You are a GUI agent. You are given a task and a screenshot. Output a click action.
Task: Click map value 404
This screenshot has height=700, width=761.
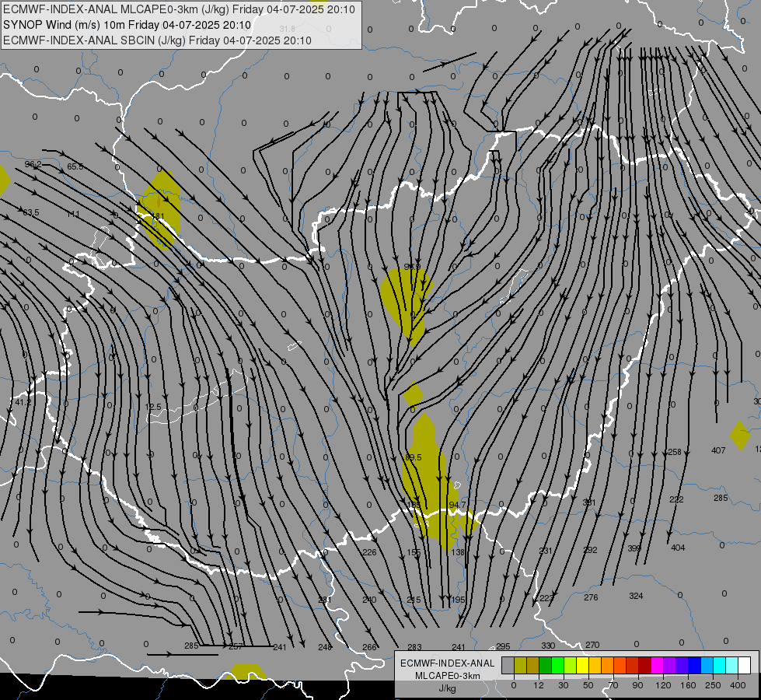[x=678, y=548]
